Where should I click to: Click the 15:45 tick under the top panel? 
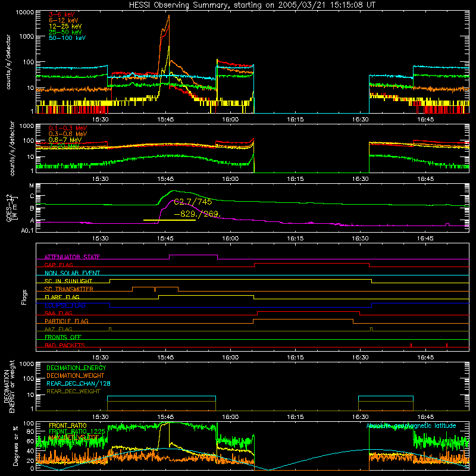pos(165,120)
